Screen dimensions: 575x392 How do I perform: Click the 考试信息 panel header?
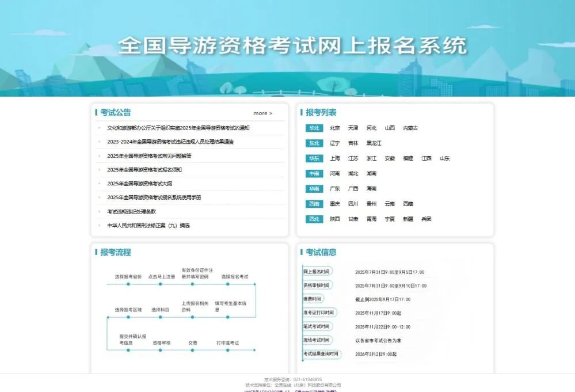coord(322,252)
